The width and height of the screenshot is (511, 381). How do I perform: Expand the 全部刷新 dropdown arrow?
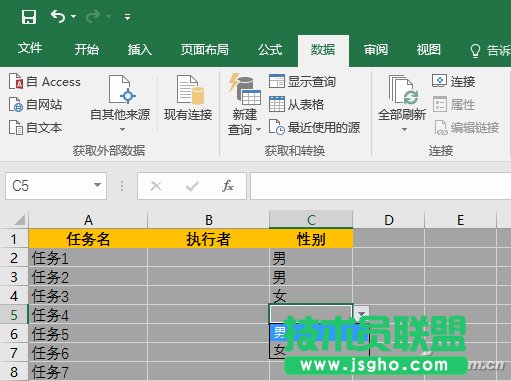click(x=404, y=129)
